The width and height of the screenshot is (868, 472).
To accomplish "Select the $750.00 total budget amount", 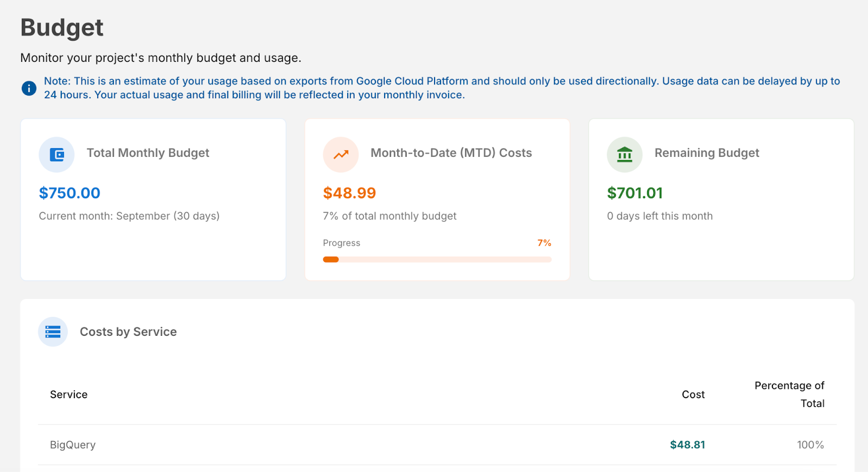I will 69,193.
